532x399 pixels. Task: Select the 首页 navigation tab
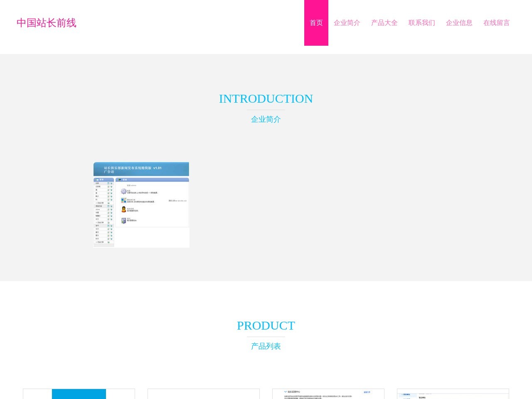pos(316,23)
